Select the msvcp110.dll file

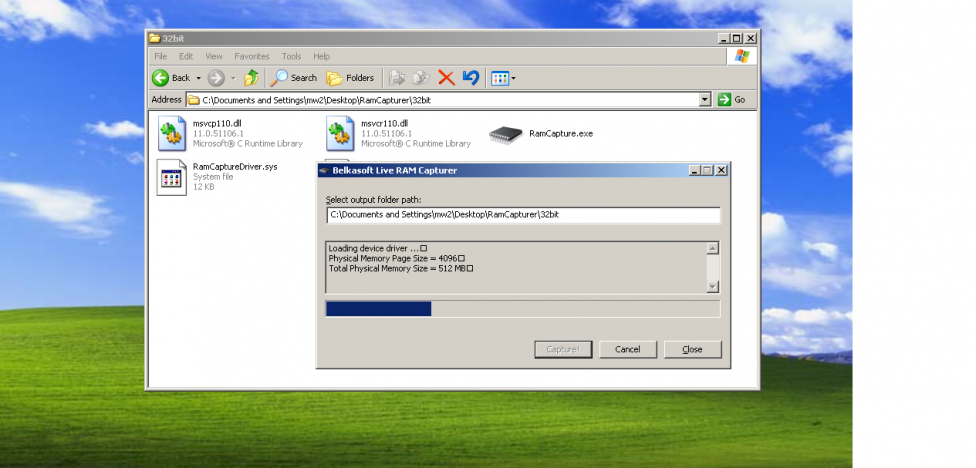(x=172, y=132)
